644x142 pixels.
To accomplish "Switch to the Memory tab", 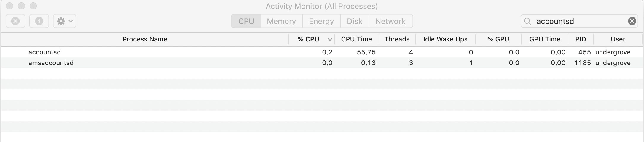I will click(x=281, y=21).
